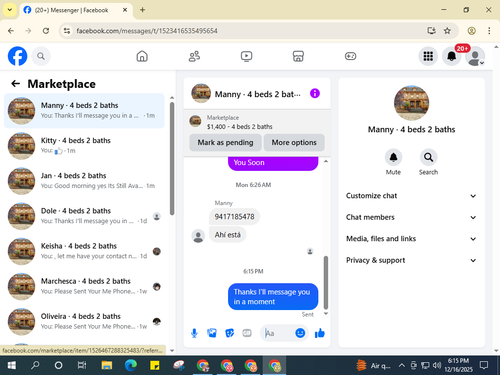Open a new browser tab

pos(142,10)
